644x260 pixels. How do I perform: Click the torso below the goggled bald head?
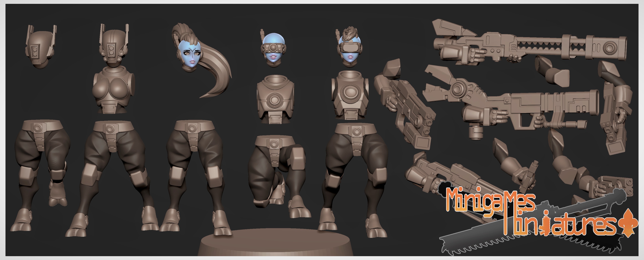[276, 99]
